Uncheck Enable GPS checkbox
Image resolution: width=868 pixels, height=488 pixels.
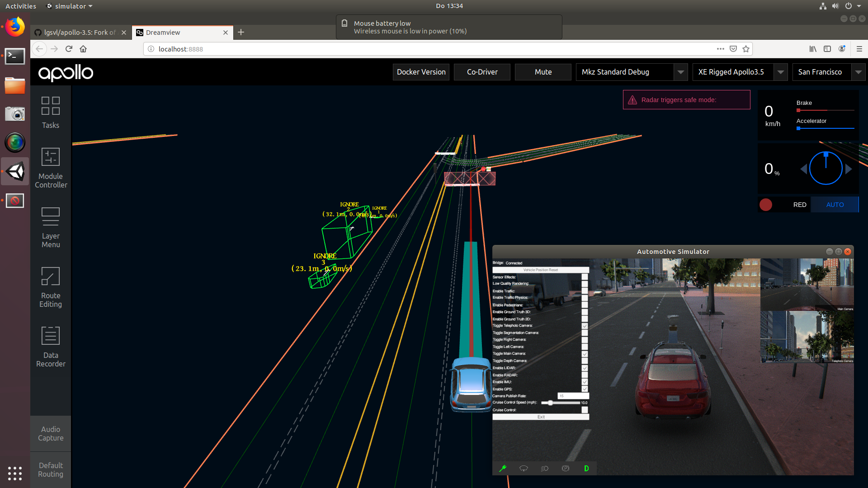585,389
